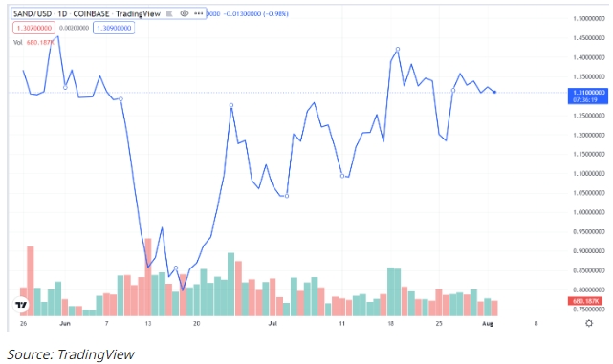
Task: Click the Source: TradingView caption
Action: tap(71, 354)
